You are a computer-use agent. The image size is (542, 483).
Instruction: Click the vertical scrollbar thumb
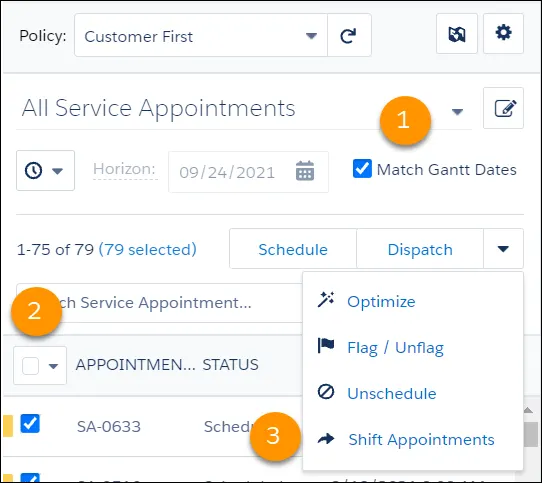(x=530, y=434)
